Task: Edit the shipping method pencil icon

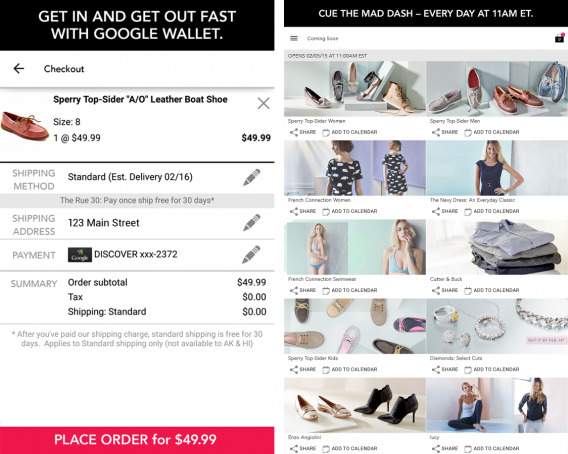Action: click(x=251, y=177)
